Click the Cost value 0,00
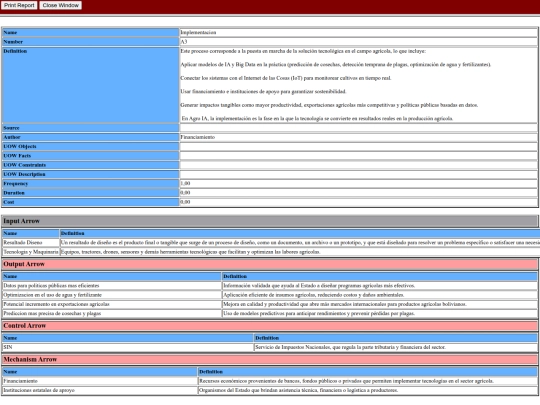 185,202
